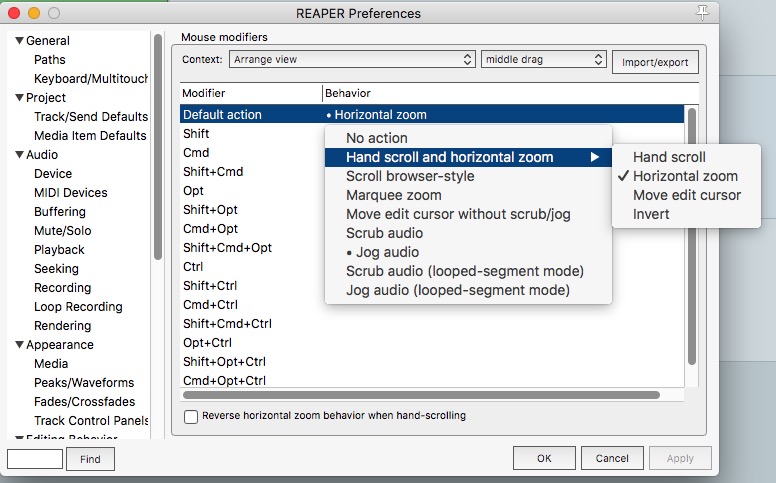Image resolution: width=776 pixels, height=483 pixels.
Task: Click the Cancel button
Action: pos(612,458)
